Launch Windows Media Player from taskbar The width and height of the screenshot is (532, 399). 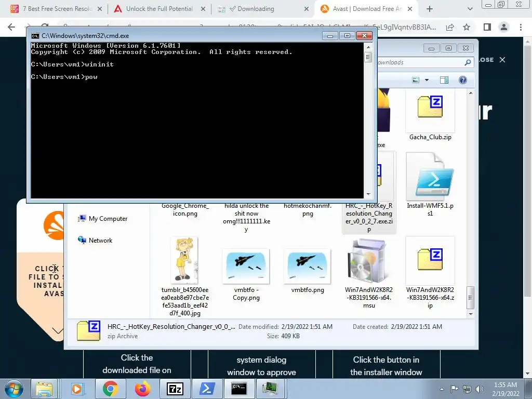(x=77, y=389)
